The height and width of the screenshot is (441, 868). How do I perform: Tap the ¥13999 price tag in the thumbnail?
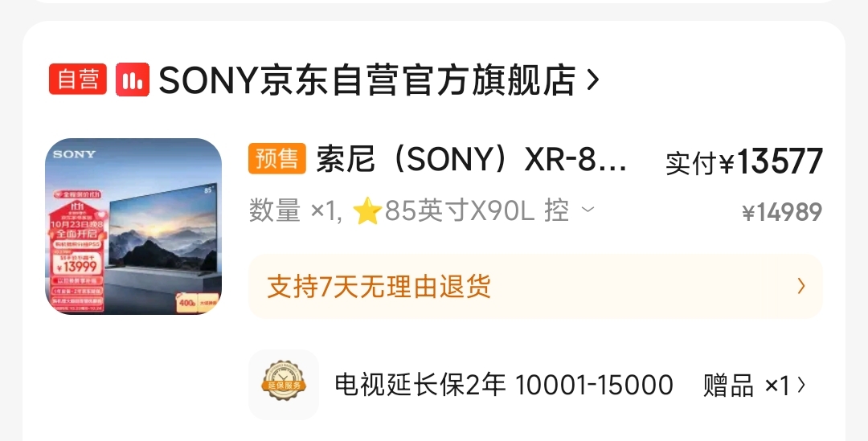[77, 266]
